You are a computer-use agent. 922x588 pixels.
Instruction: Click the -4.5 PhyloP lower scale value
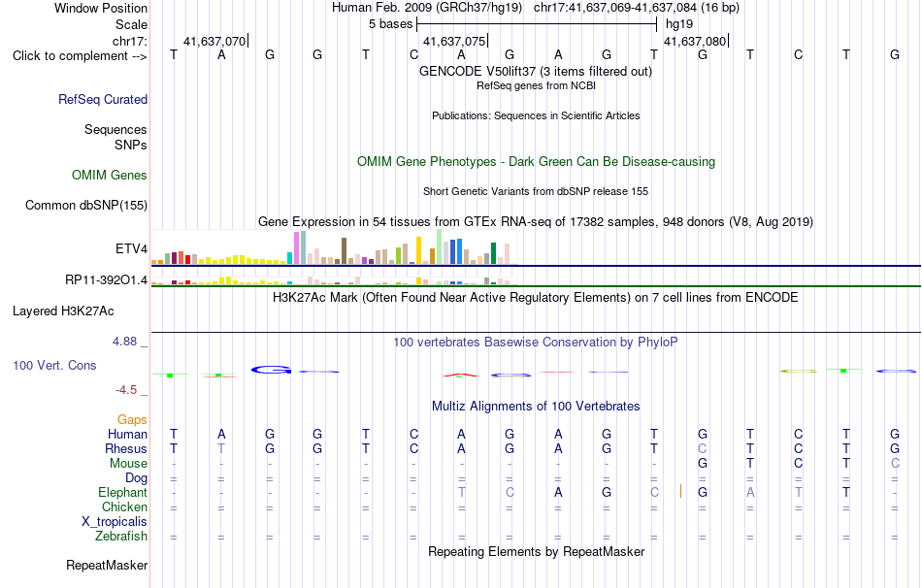click(x=126, y=390)
